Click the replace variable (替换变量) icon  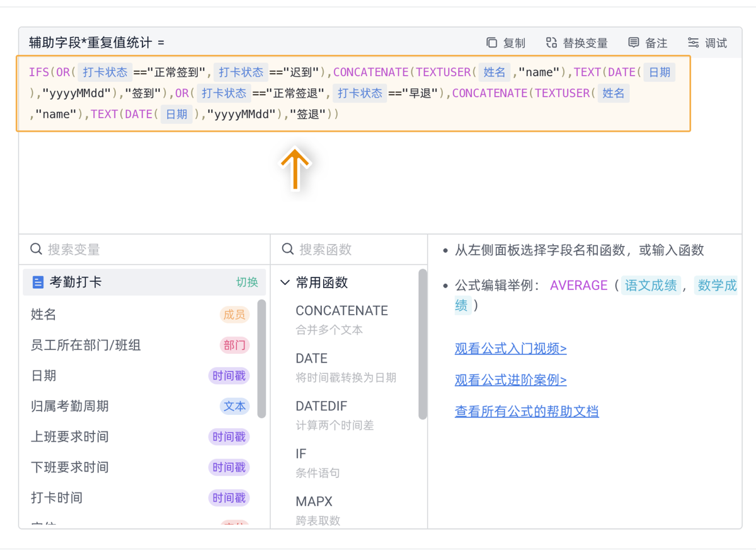coord(551,43)
